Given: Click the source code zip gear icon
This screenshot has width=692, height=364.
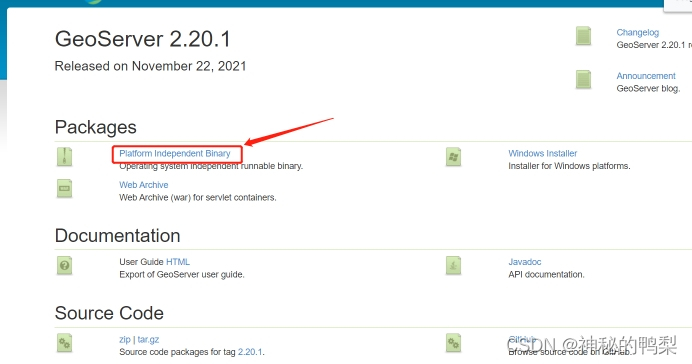Looking at the screenshot, I should point(64,343).
